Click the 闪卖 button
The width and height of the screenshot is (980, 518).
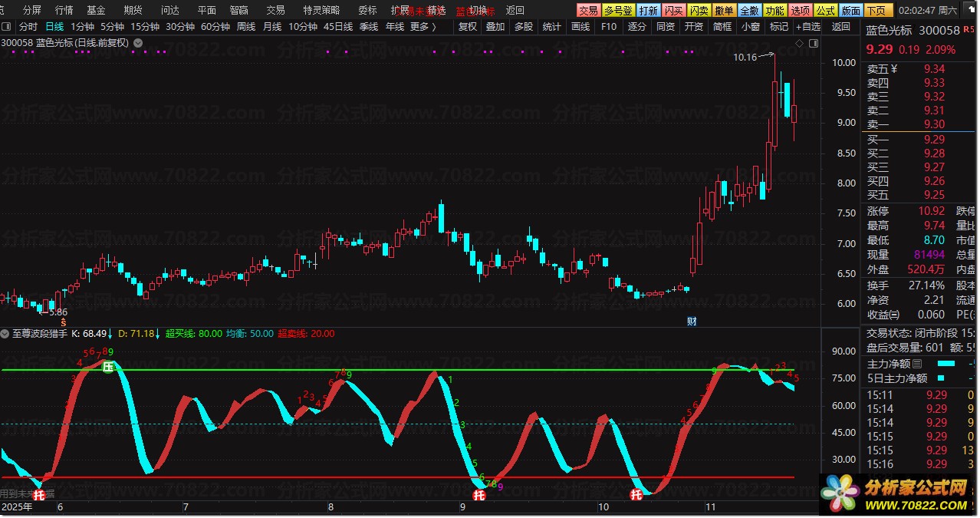(699, 11)
